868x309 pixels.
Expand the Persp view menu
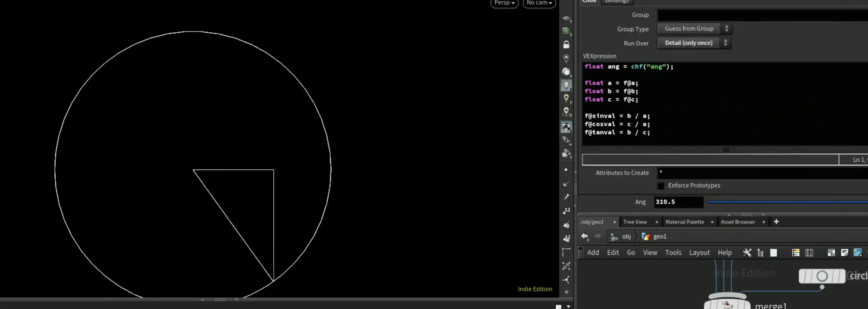504,3
